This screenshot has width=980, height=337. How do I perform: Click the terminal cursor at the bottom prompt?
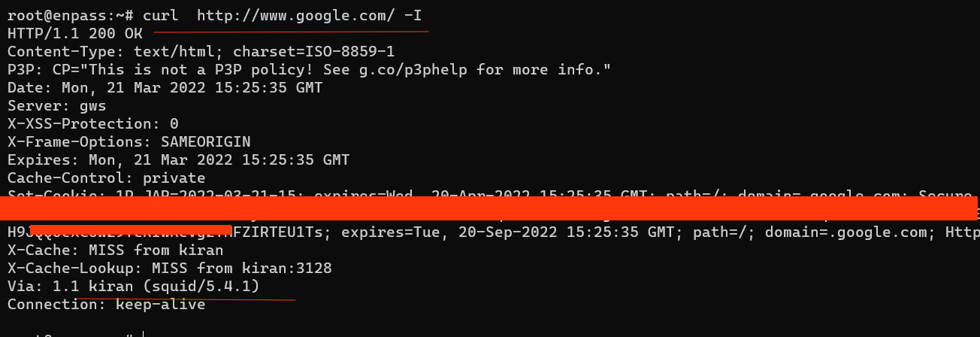click(142, 334)
